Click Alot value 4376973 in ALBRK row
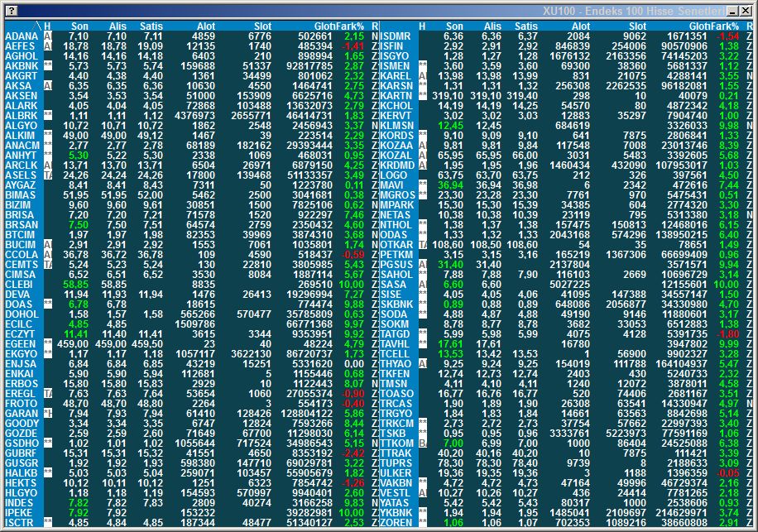Screen dimensions: 758x532 pos(195,116)
